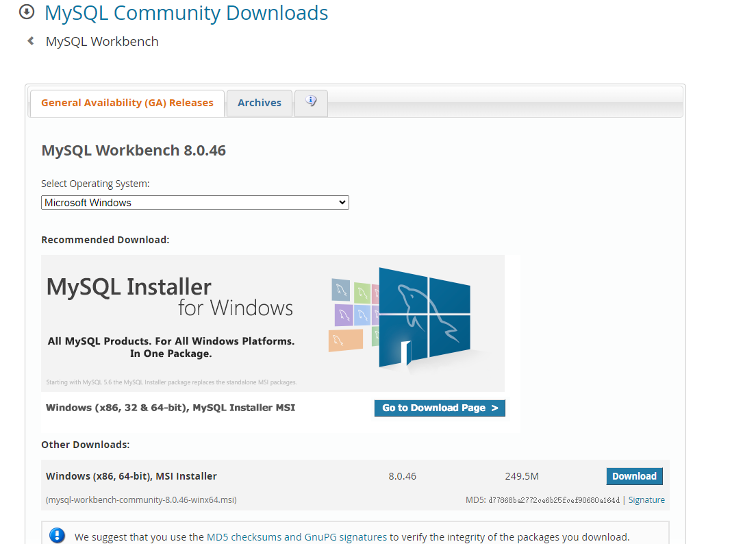Click the MySQL Installer for Windows banner

click(273, 323)
